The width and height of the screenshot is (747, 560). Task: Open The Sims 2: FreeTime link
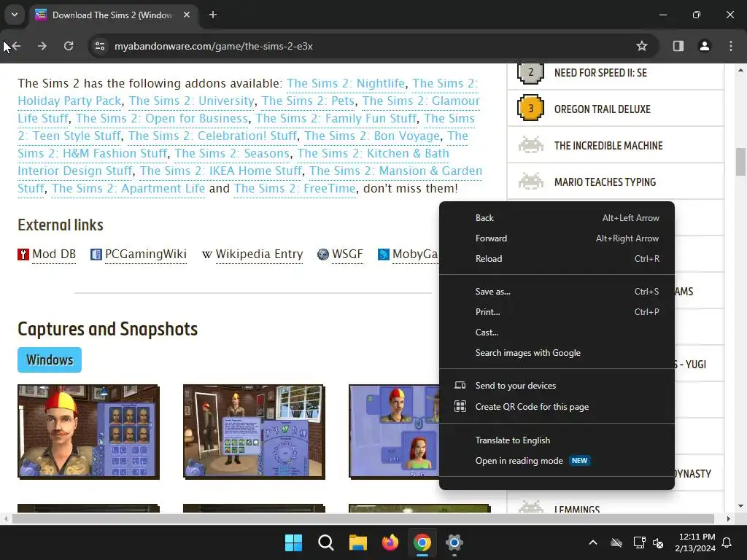point(295,188)
